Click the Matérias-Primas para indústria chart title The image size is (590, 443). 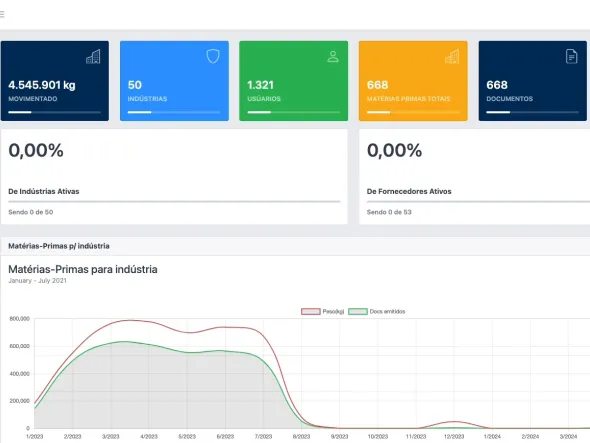83,269
